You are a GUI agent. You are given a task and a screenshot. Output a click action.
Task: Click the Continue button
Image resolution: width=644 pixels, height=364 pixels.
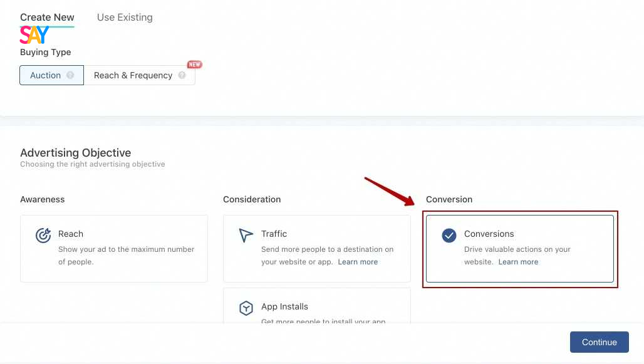point(600,342)
